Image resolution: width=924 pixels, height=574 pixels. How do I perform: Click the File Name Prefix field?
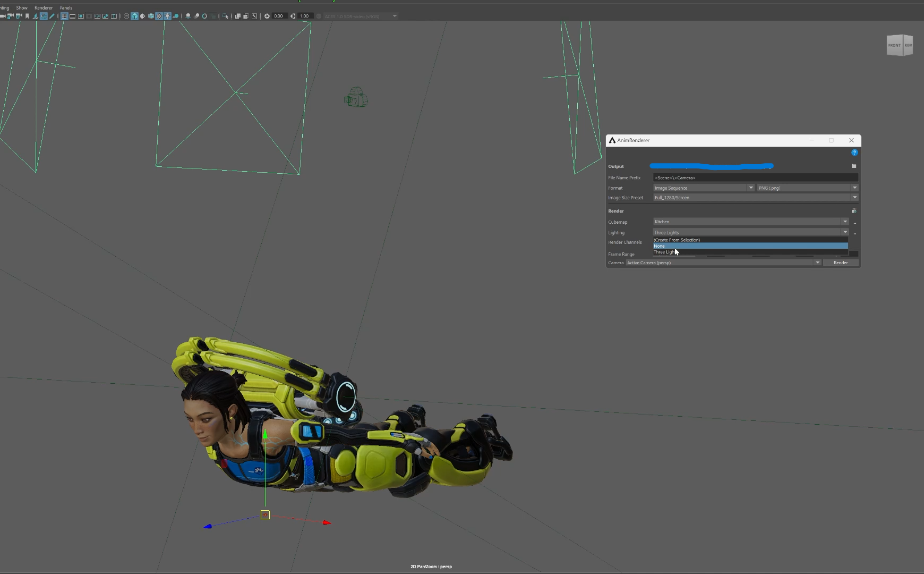click(755, 178)
